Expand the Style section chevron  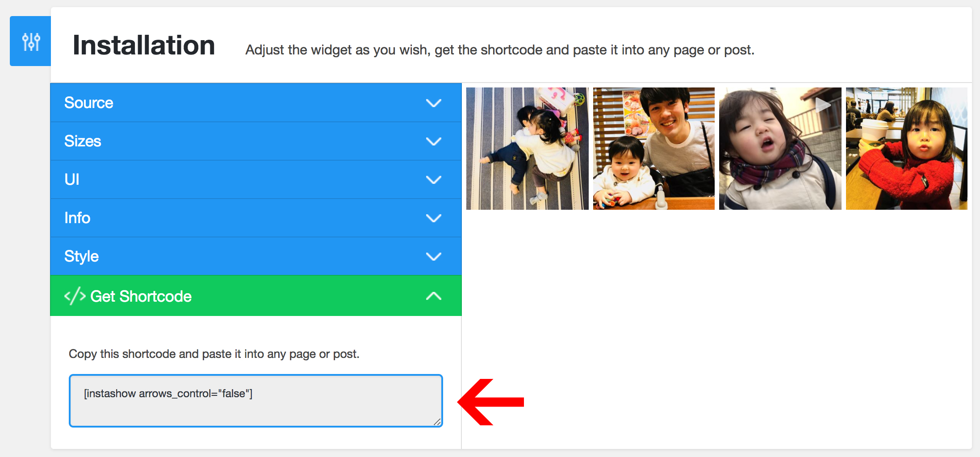pyautogui.click(x=433, y=257)
